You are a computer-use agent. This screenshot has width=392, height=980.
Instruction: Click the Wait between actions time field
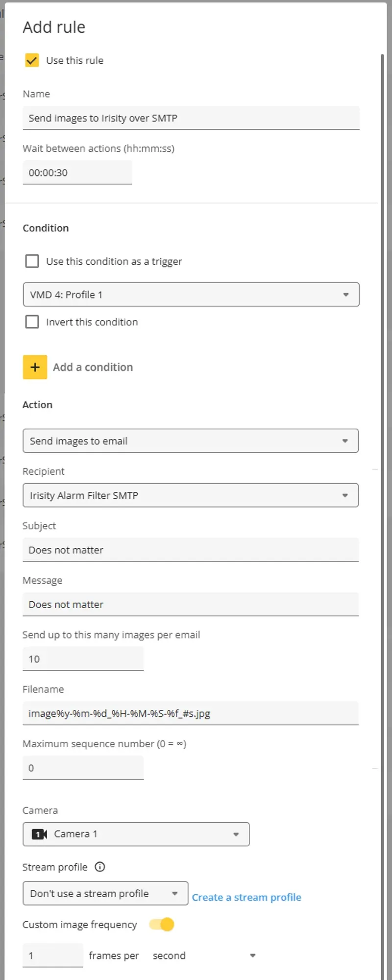click(x=77, y=172)
